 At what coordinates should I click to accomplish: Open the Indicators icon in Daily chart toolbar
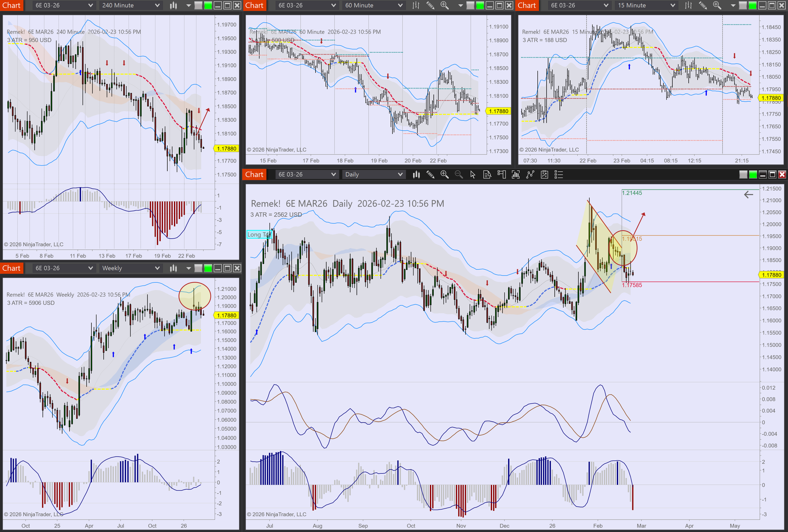530,175
